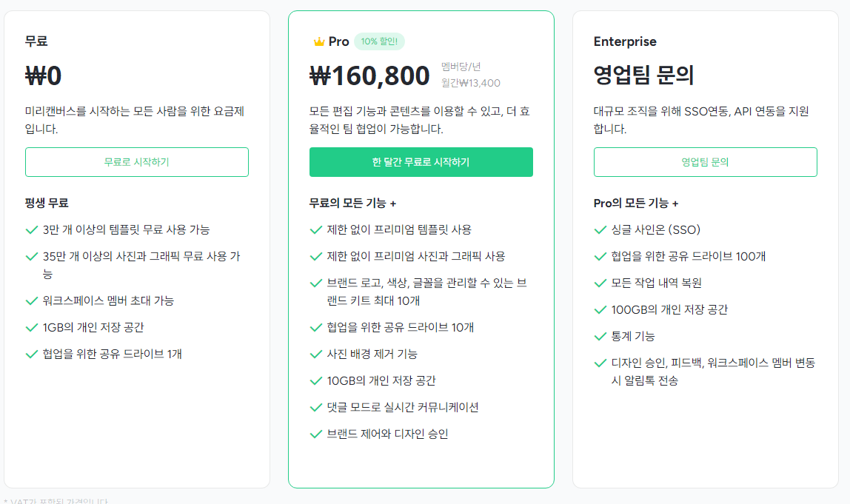The height and width of the screenshot is (504, 850).
Task: Click the checkmark beside 사진 배경 제거 기능
Action: pos(316,355)
